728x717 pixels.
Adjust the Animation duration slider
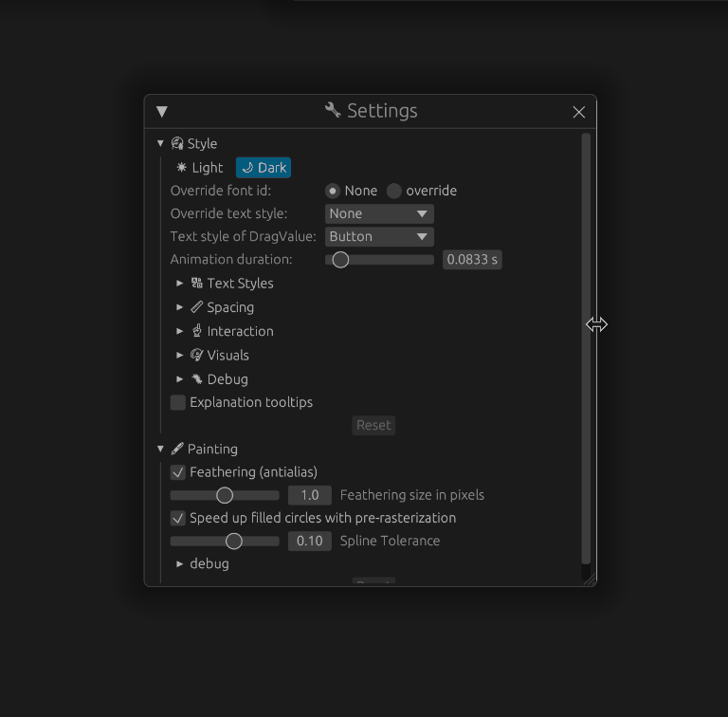[x=379, y=260]
